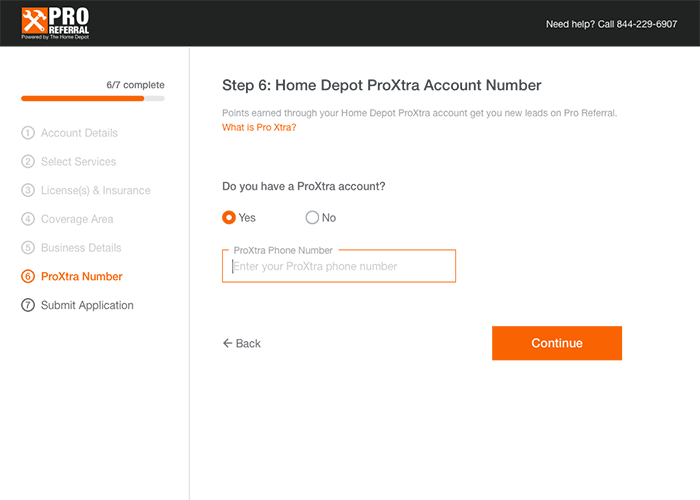
Task: Select ProXtra Number step label
Action: [x=82, y=276]
